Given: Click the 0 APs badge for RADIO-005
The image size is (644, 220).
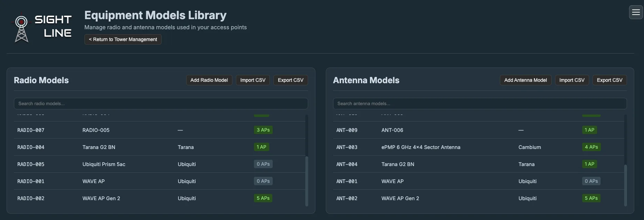Looking at the screenshot, I should click(x=263, y=164).
